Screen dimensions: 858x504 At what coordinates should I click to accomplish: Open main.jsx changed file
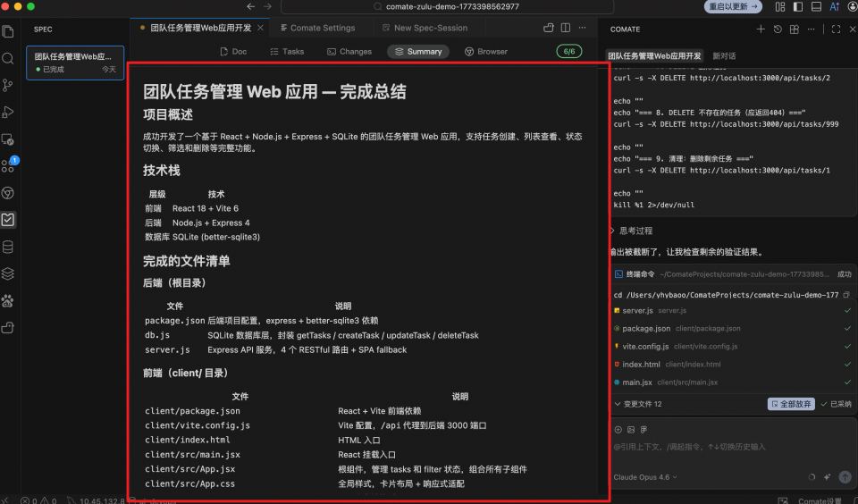[x=732, y=382]
